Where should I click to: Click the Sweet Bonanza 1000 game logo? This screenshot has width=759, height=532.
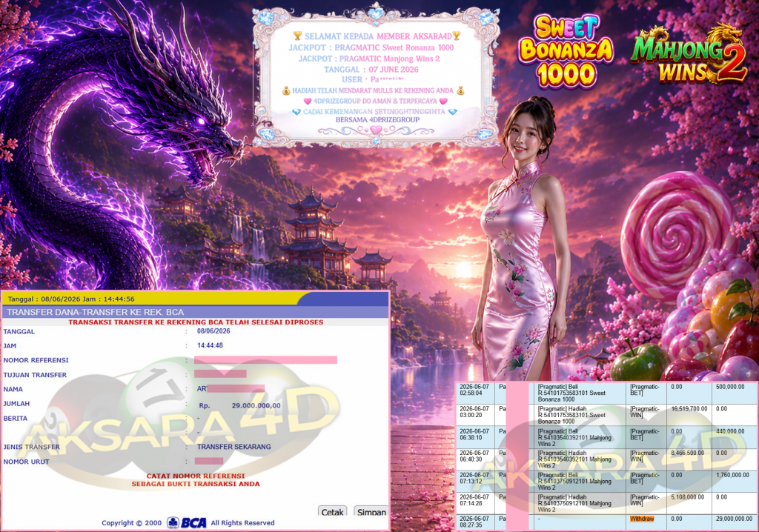[x=566, y=51]
